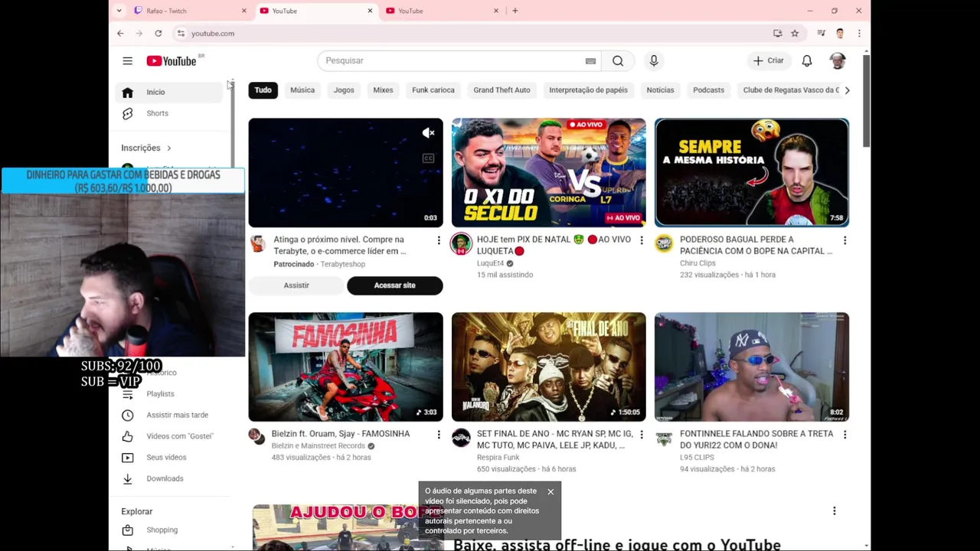The image size is (980, 551).
Task: Open options menu for FAMOSINHA video
Action: tap(439, 435)
